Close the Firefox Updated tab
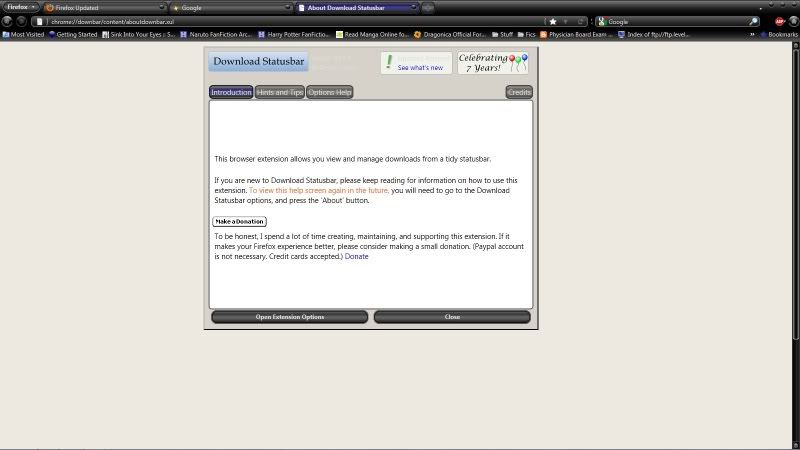This screenshot has width=800, height=450. click(x=162, y=7)
